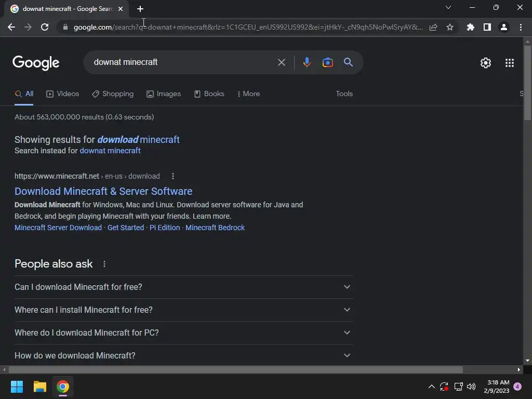The height and width of the screenshot is (399, 532).
Task: View site information lock icon
Action: [x=65, y=27]
